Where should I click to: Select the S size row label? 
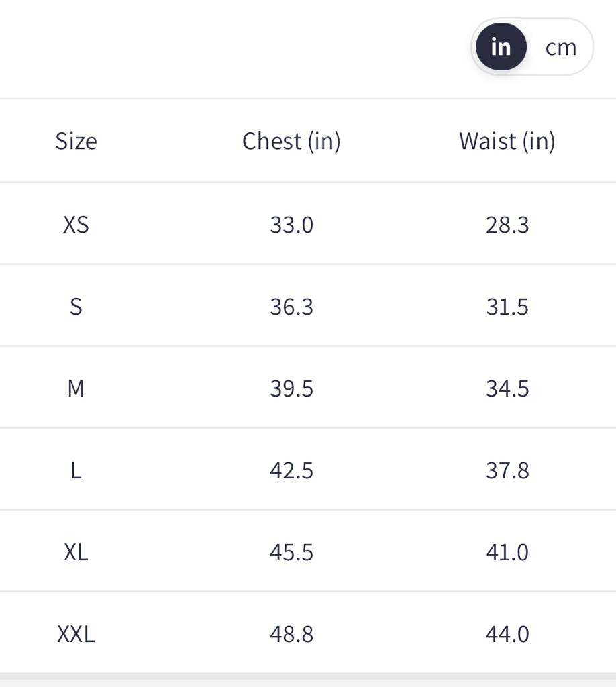coord(76,307)
